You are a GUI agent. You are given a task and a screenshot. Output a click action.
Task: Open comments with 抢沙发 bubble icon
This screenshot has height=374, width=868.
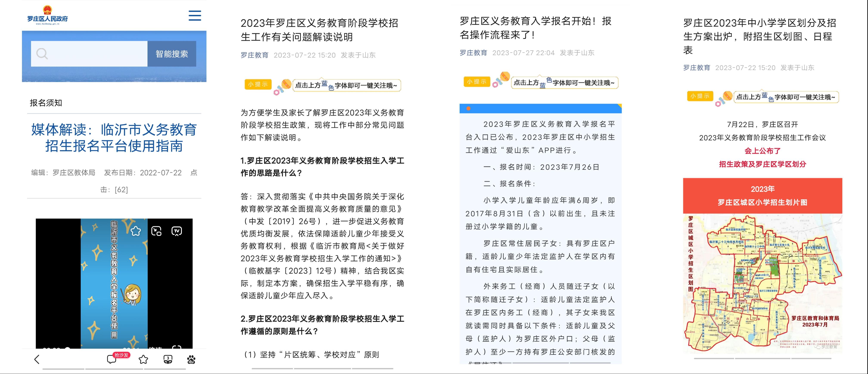(112, 359)
